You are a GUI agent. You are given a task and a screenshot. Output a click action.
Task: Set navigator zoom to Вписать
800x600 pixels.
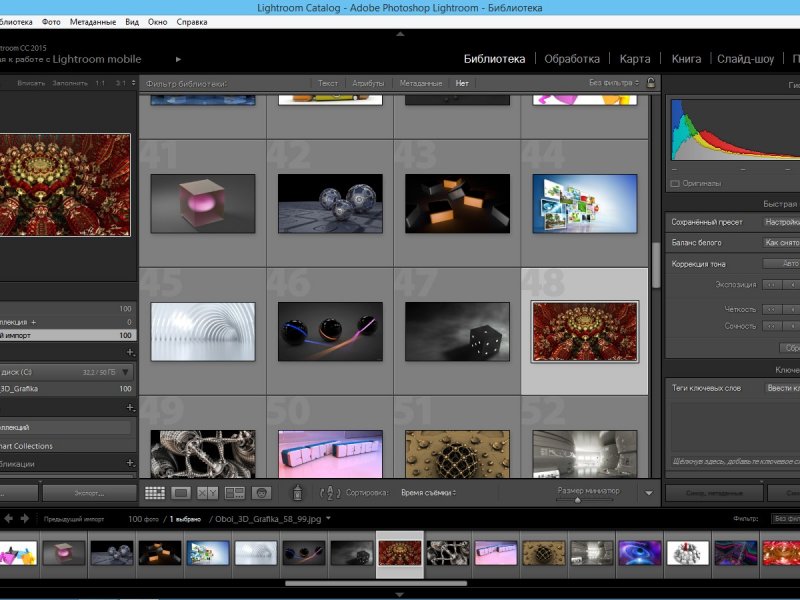point(31,83)
